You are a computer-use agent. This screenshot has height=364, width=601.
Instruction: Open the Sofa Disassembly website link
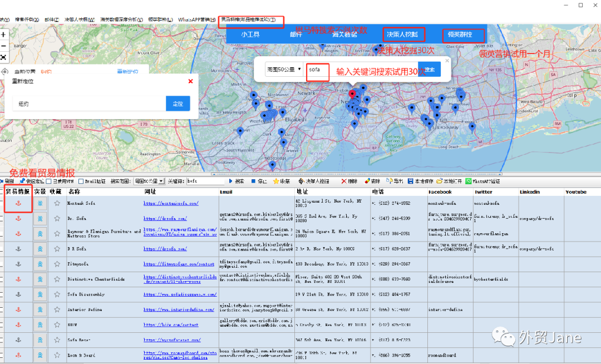click(180, 294)
